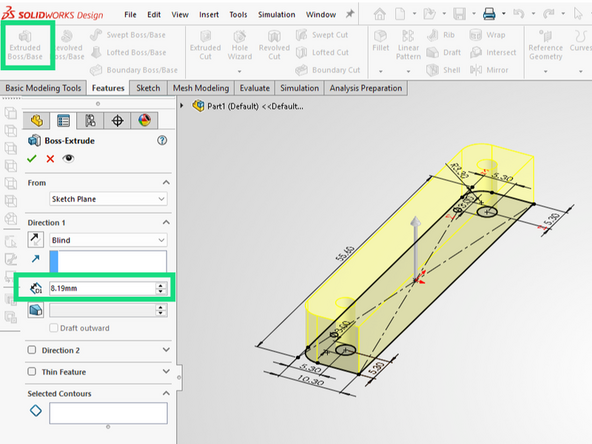Switch to the Evaluate tab
Image resolution: width=592 pixels, height=444 pixels.
(255, 88)
